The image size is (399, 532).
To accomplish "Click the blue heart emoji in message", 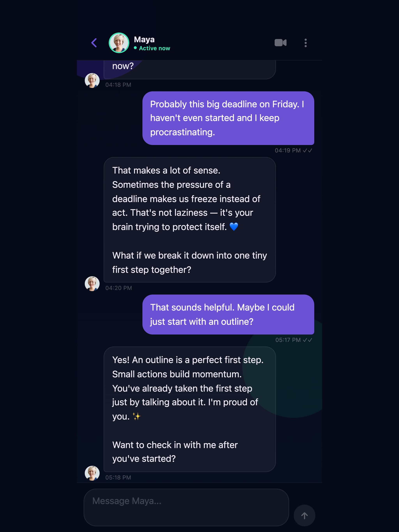I will pos(234,226).
